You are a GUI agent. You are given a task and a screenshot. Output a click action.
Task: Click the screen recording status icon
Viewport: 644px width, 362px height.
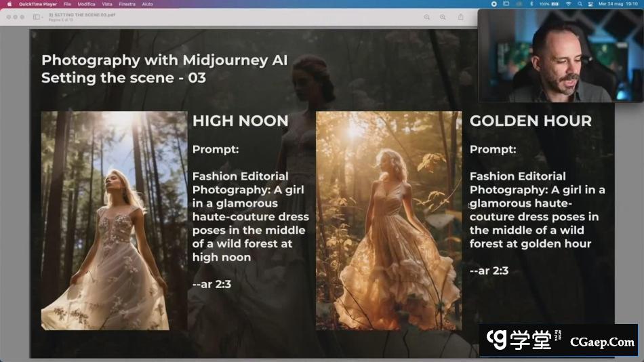click(x=494, y=4)
